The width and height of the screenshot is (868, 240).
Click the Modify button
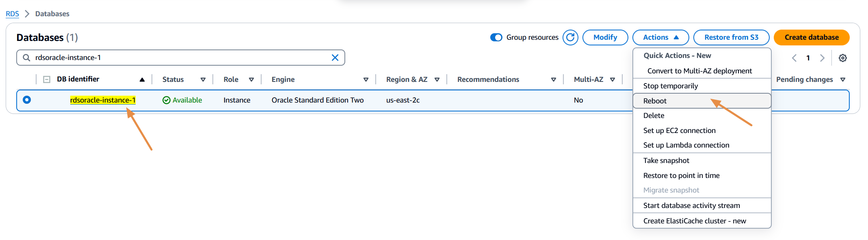(605, 37)
